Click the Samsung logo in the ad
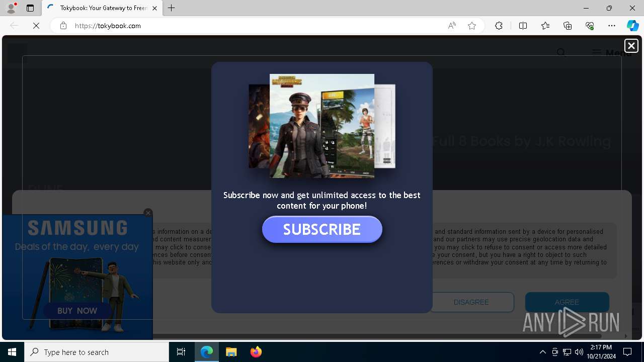644x362 pixels. tap(77, 228)
